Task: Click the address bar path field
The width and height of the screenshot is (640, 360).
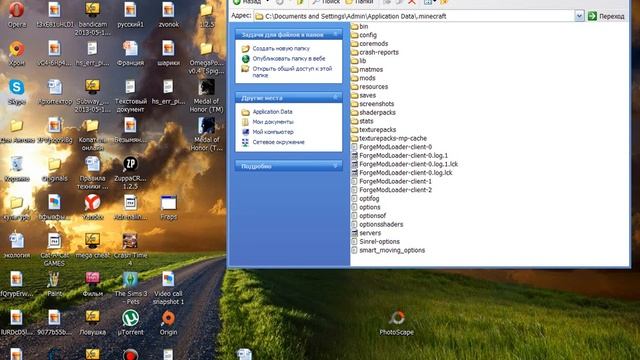Action: pyautogui.click(x=414, y=16)
